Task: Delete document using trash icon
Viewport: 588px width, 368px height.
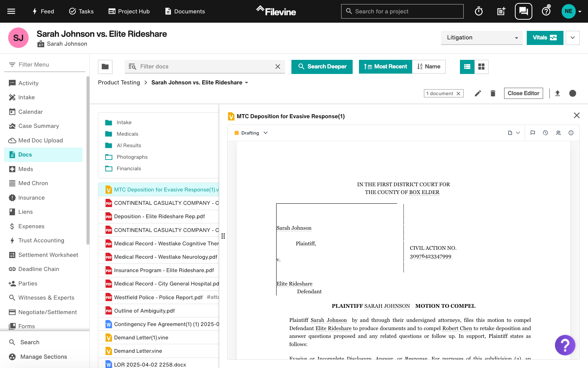Action: pos(493,93)
